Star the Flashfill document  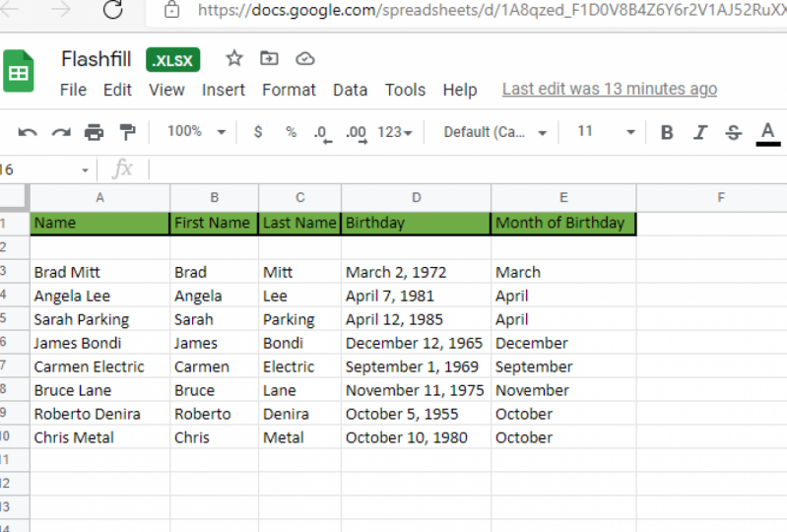point(233,59)
